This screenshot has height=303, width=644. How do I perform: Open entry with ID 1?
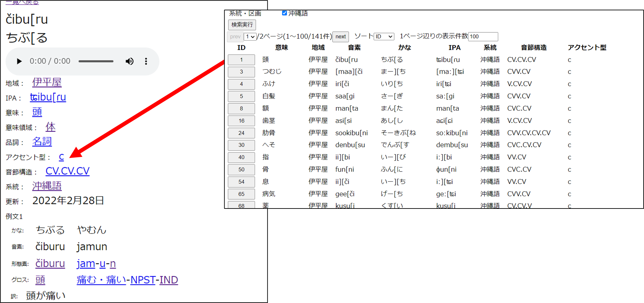241,60
